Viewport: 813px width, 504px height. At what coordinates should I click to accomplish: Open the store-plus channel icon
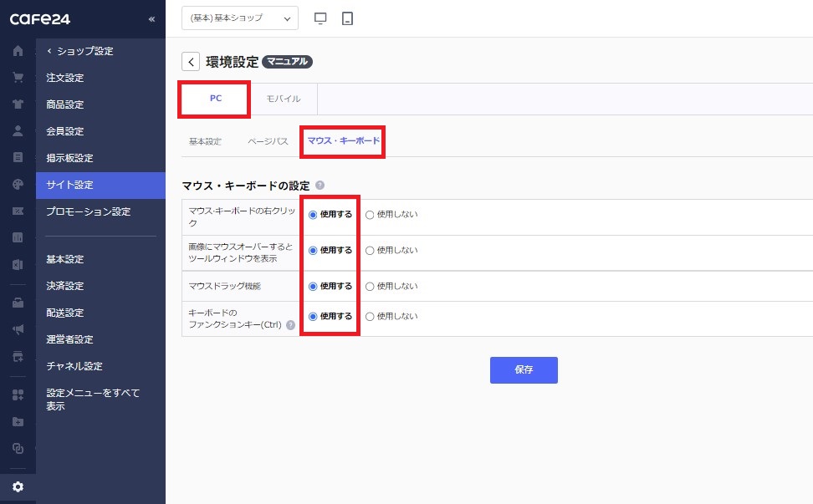(x=18, y=356)
